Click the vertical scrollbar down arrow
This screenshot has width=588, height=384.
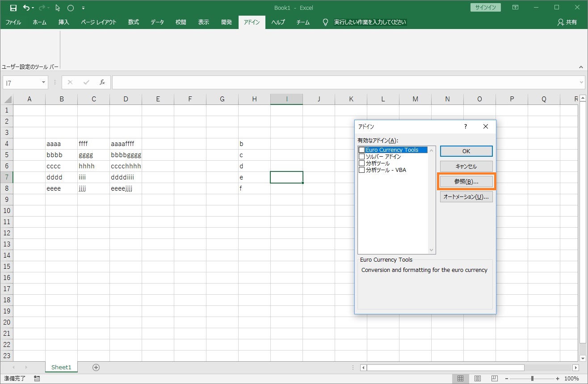click(583, 358)
